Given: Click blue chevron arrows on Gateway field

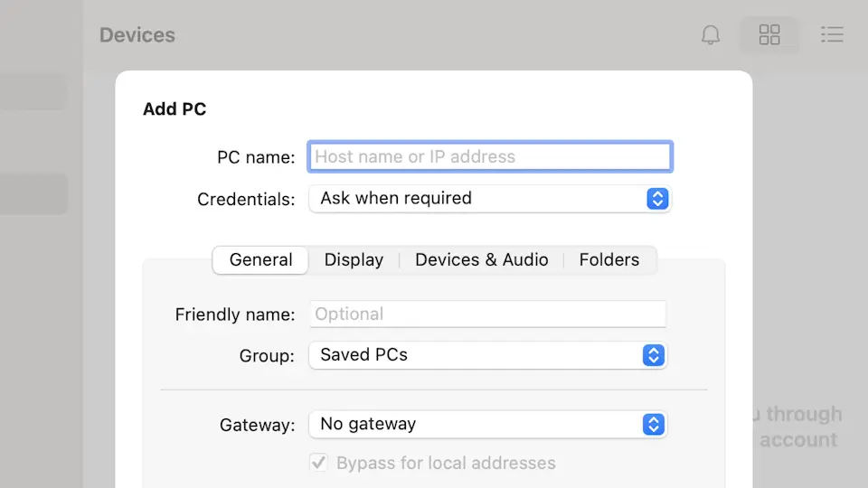Looking at the screenshot, I should pyautogui.click(x=653, y=424).
